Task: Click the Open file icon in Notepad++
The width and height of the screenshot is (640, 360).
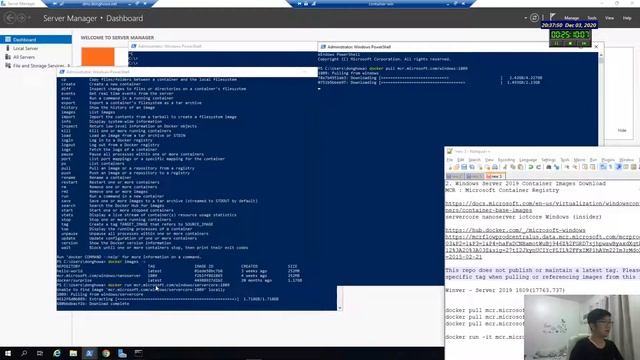Action: click(x=456, y=167)
